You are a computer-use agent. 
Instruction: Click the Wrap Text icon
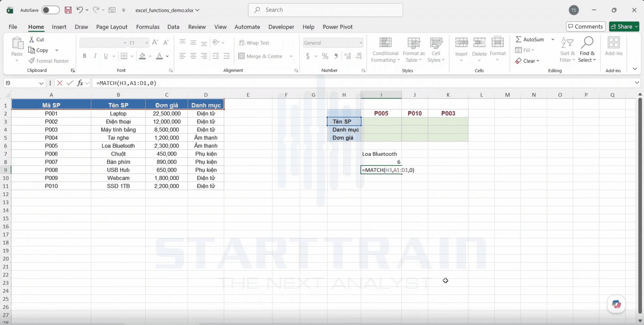coord(242,43)
